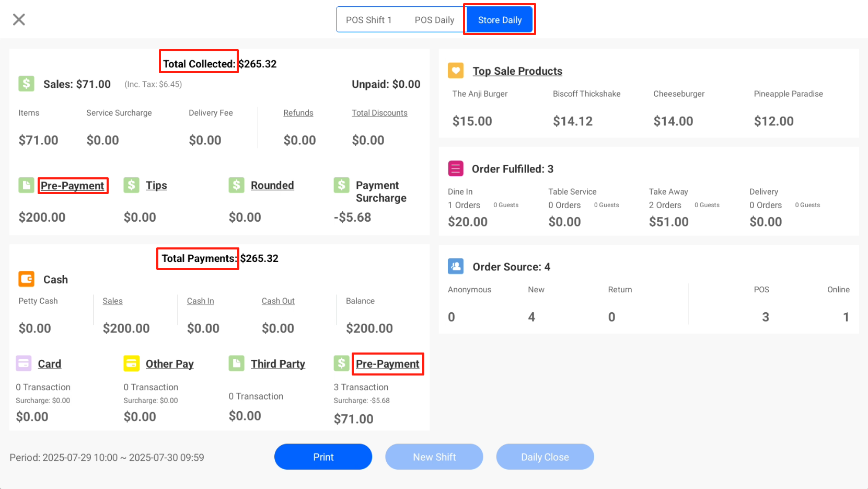Click the Print button
This screenshot has width=868, height=489.
(x=323, y=457)
